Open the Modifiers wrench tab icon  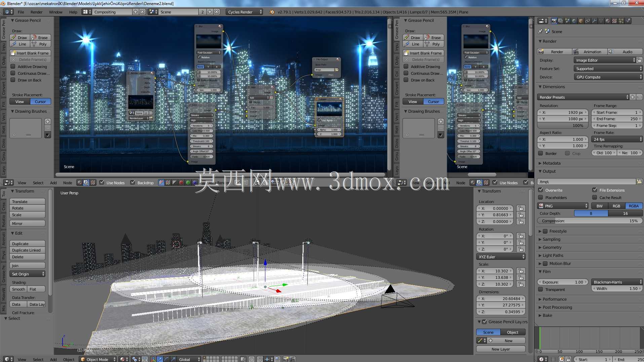pyautogui.click(x=594, y=21)
